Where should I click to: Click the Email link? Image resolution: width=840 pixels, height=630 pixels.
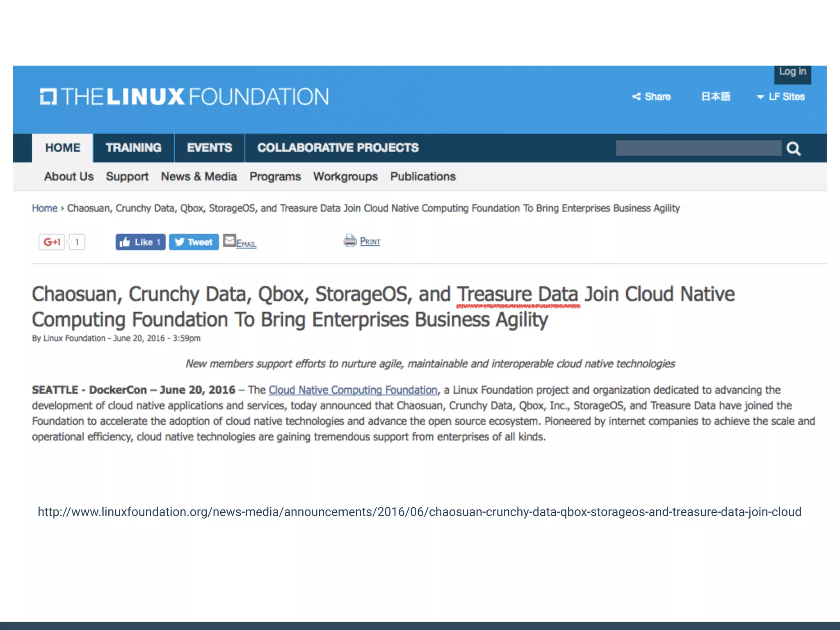[x=247, y=244]
